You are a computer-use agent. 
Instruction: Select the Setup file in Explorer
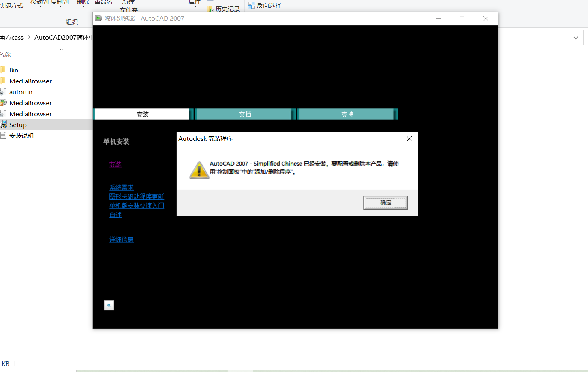pos(18,125)
